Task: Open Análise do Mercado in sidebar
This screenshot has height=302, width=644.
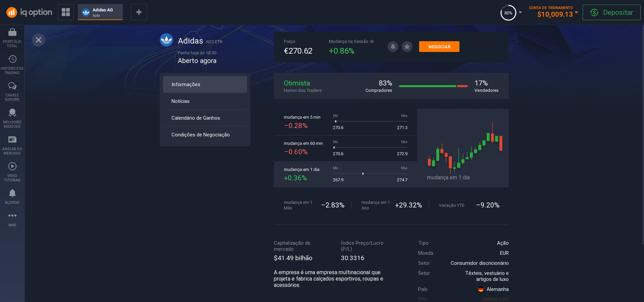Action: 12,145
